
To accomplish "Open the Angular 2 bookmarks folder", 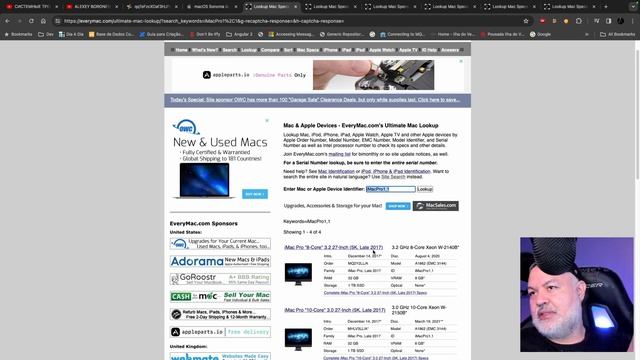I will (239, 34).
